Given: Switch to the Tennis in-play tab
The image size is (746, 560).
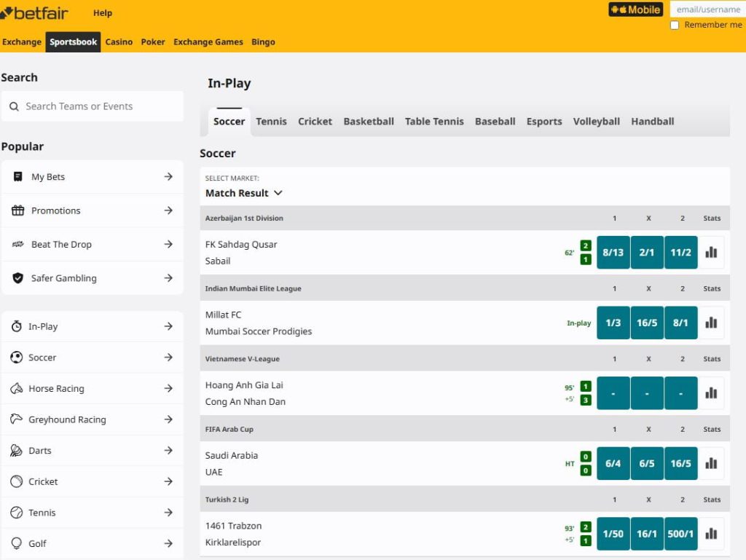Looking at the screenshot, I should (271, 122).
